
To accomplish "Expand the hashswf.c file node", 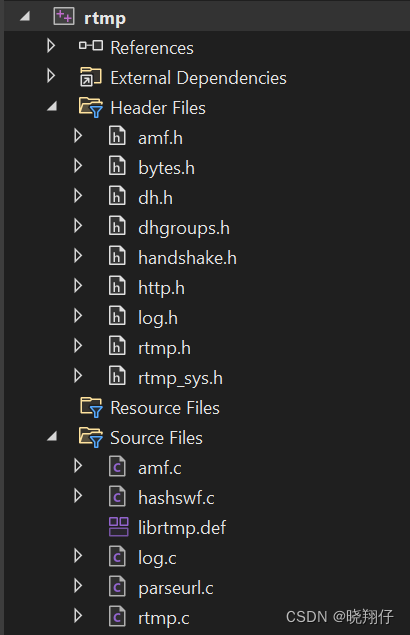I will pyautogui.click(x=78, y=496).
